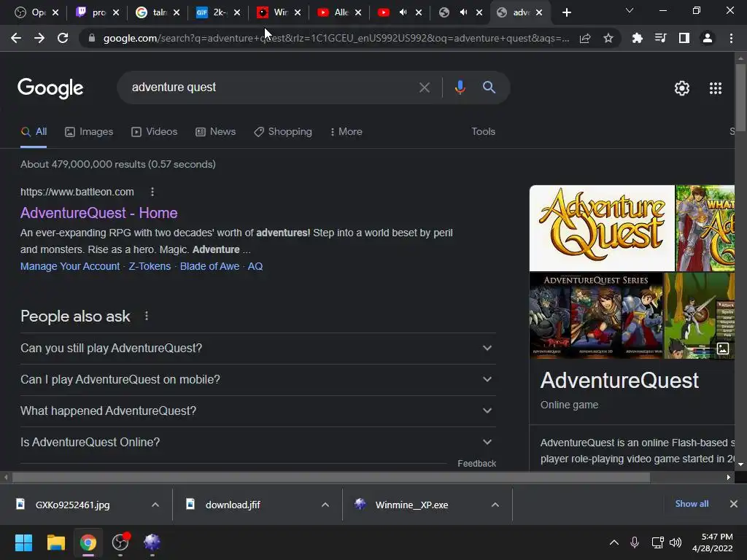Open the Minesweeper mine taskbar icon
The width and height of the screenshot is (747, 560).
click(x=152, y=542)
